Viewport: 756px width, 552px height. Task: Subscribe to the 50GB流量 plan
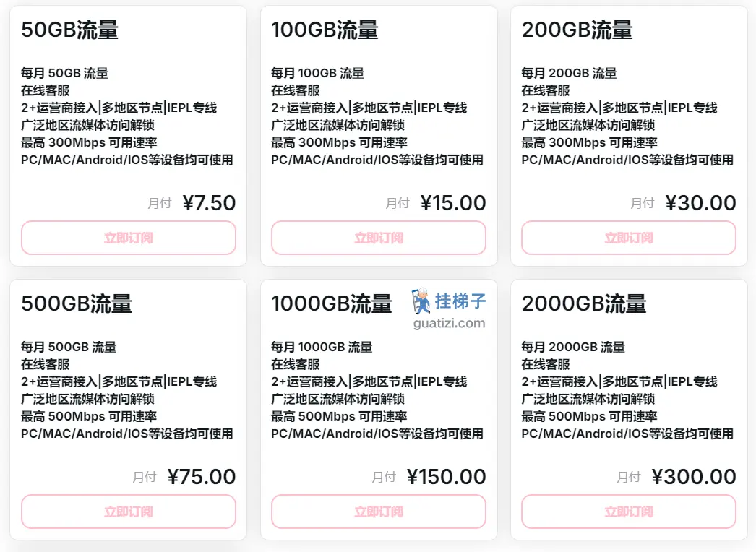coord(128,238)
